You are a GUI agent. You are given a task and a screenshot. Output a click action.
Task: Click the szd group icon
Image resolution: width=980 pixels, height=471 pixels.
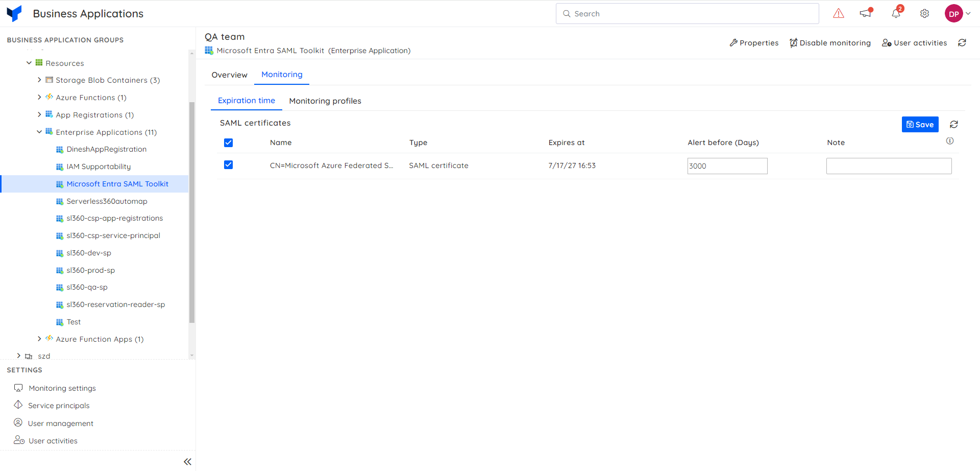29,356
